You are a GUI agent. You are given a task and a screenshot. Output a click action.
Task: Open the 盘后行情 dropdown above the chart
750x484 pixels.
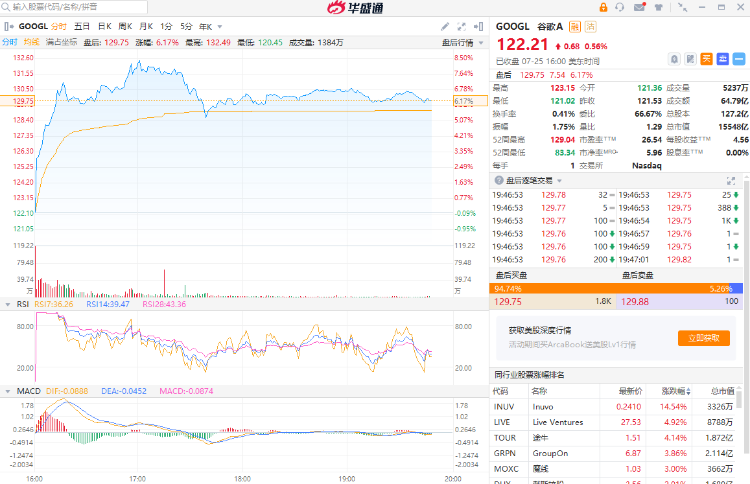458,42
